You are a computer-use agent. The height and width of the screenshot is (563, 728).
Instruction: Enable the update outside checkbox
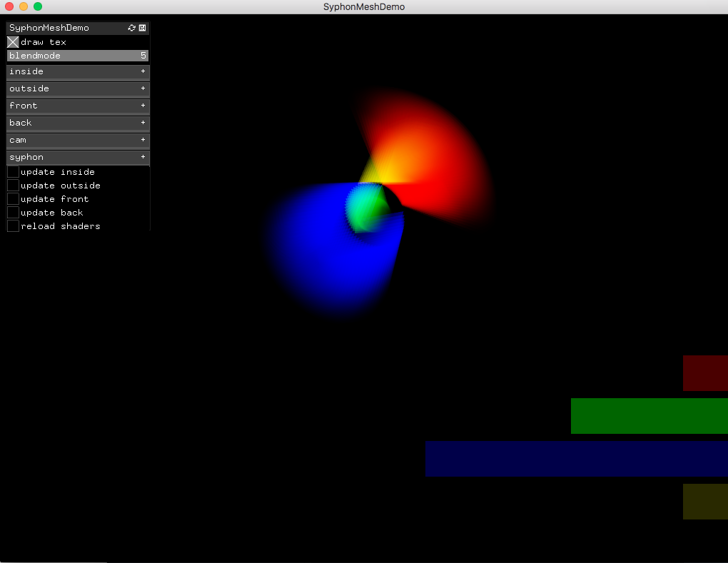pos(12,185)
